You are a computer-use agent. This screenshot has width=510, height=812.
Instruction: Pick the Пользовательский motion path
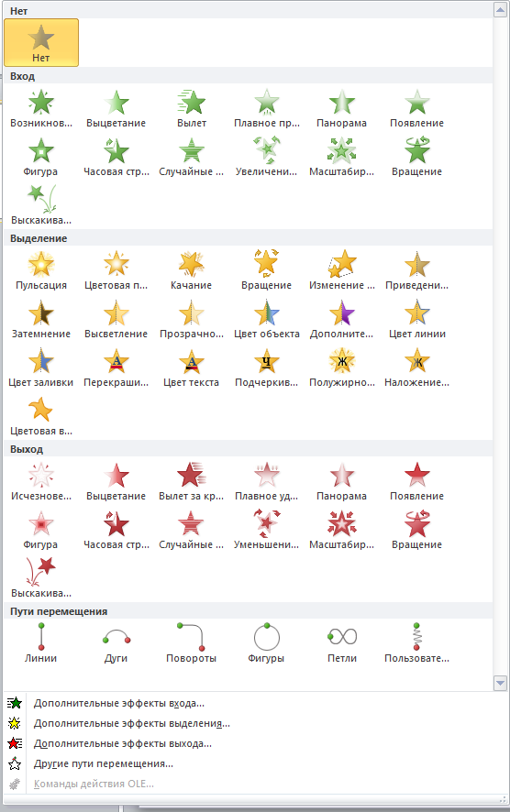(x=417, y=643)
